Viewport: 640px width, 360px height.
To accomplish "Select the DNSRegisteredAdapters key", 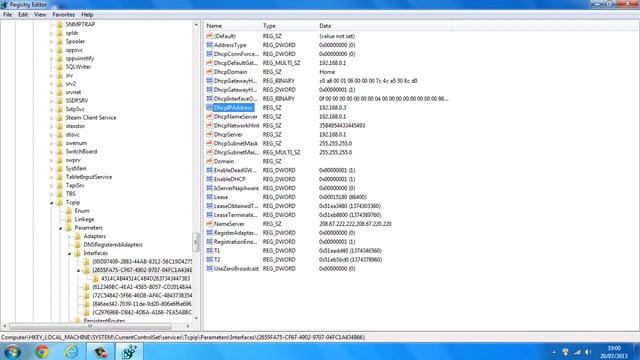I will [x=113, y=244].
